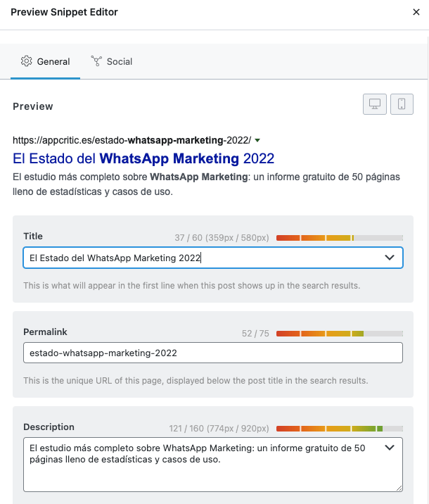Image resolution: width=429 pixels, height=504 pixels.
Task: Select the desktop preview icon
Action: point(375,104)
